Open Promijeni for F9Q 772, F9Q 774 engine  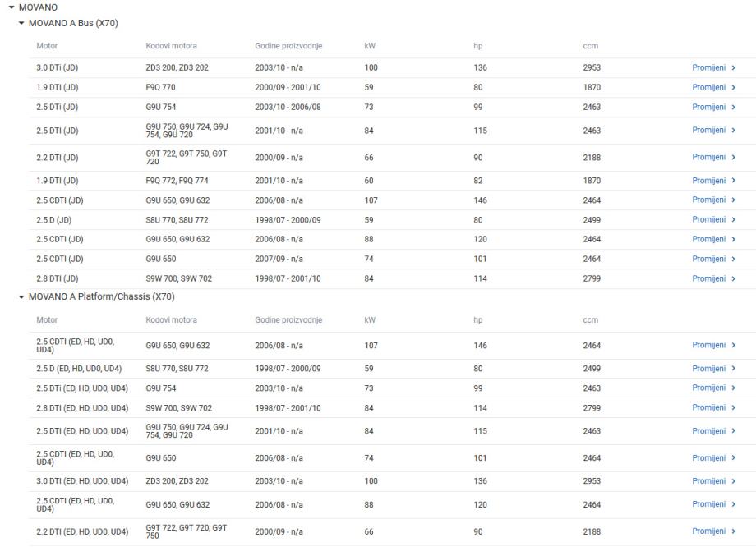tap(708, 181)
